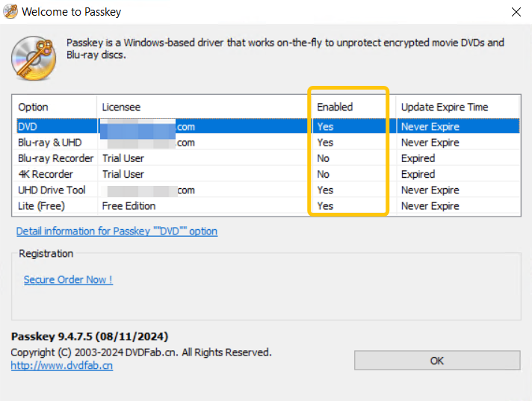Visit the dvdfab.cn website link
532x401 pixels.
pyautogui.click(x=61, y=366)
